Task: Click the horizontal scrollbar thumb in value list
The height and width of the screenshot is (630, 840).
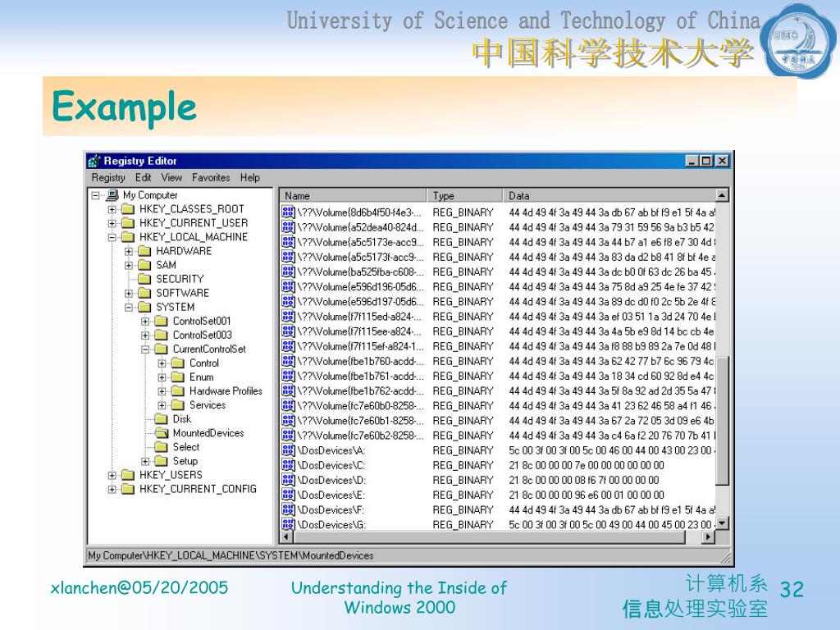Action: tap(489, 536)
